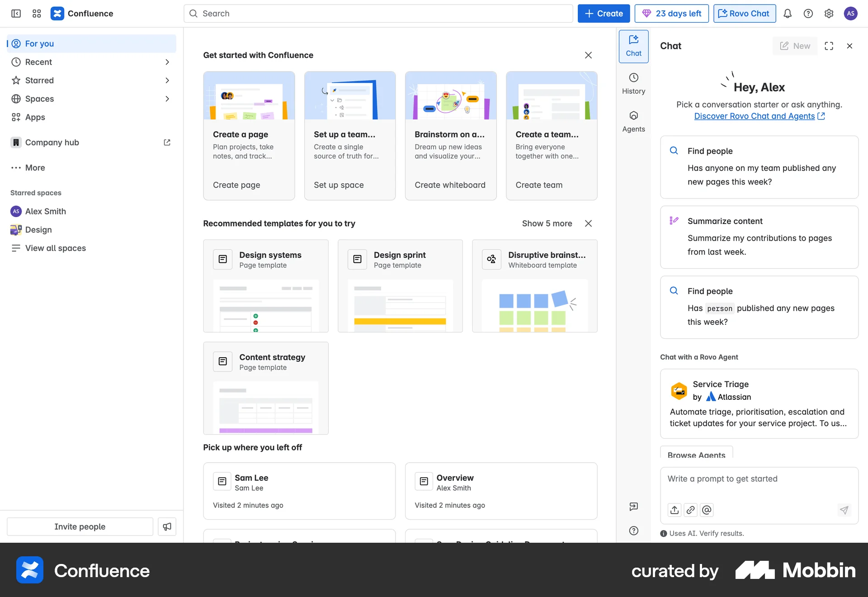Viewport: 868px width, 597px height.
Task: Insert a link in the chat prompt
Action: (690, 510)
